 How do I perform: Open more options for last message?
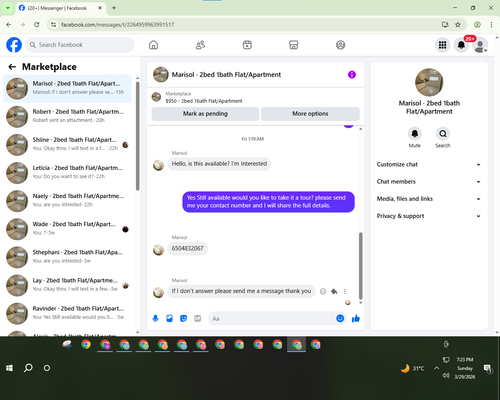[345, 291]
